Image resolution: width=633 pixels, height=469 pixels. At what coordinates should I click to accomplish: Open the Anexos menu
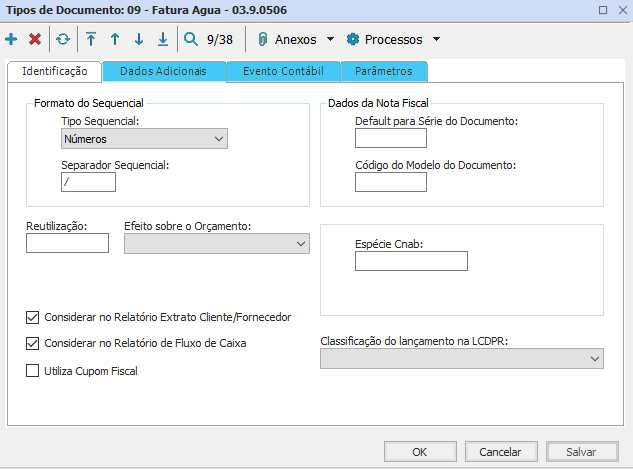coord(295,40)
